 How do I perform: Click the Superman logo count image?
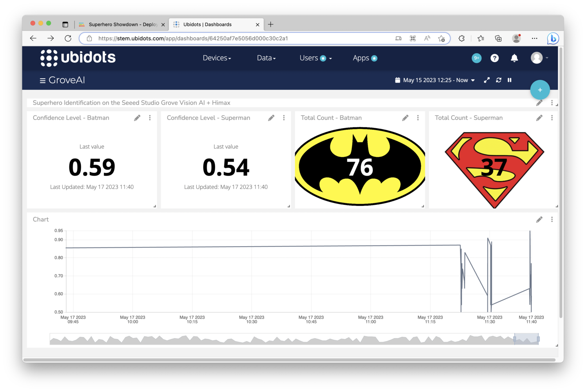pyautogui.click(x=494, y=170)
